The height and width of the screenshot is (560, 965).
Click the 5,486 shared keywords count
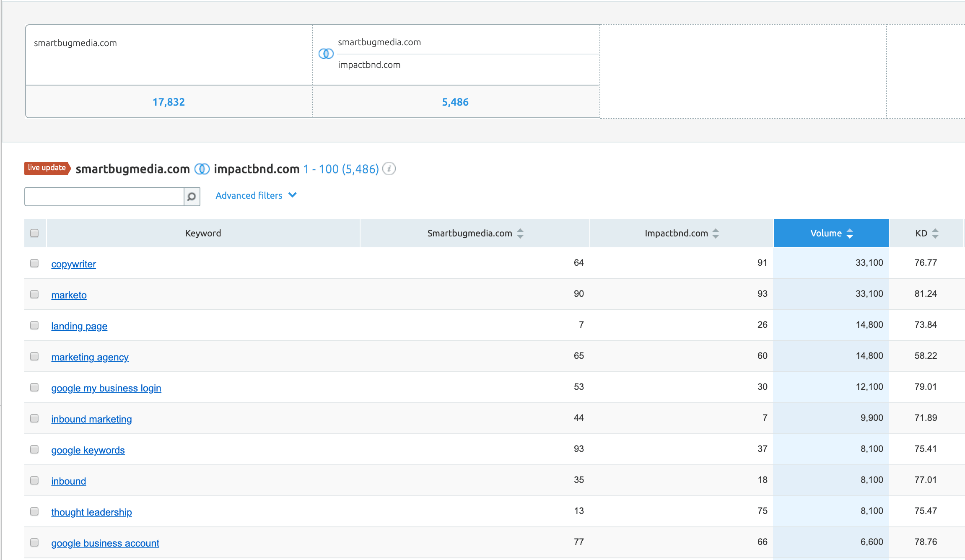coord(455,102)
